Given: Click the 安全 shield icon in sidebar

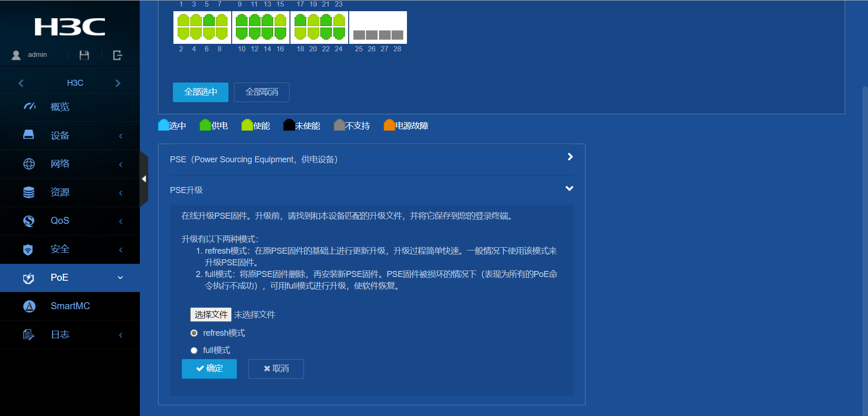Looking at the screenshot, I should [x=28, y=250].
